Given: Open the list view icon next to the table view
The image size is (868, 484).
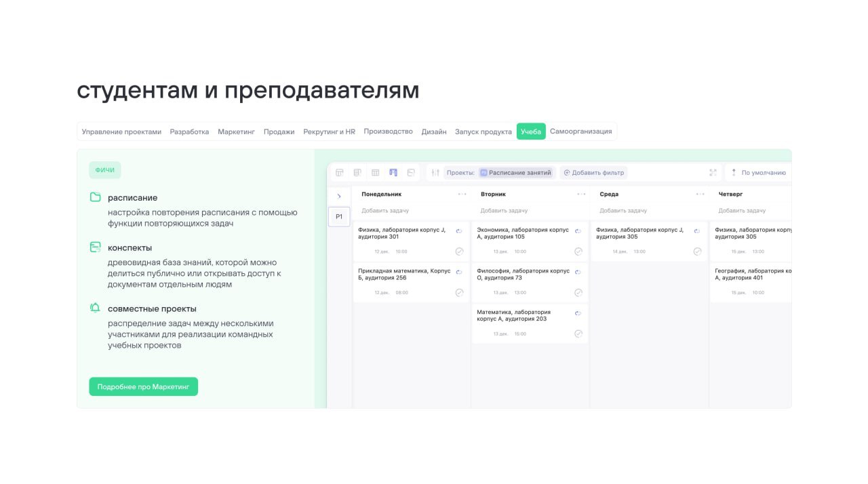Looking at the screenshot, I should point(357,173).
